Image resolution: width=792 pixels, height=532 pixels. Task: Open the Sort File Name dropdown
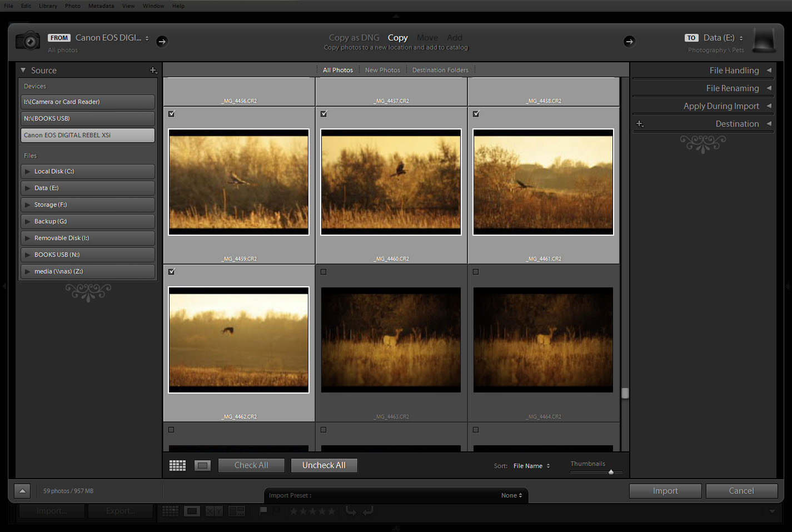531,466
